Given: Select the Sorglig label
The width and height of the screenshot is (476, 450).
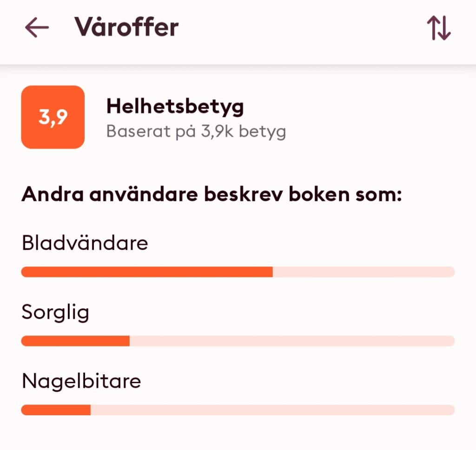Looking at the screenshot, I should tap(55, 313).
